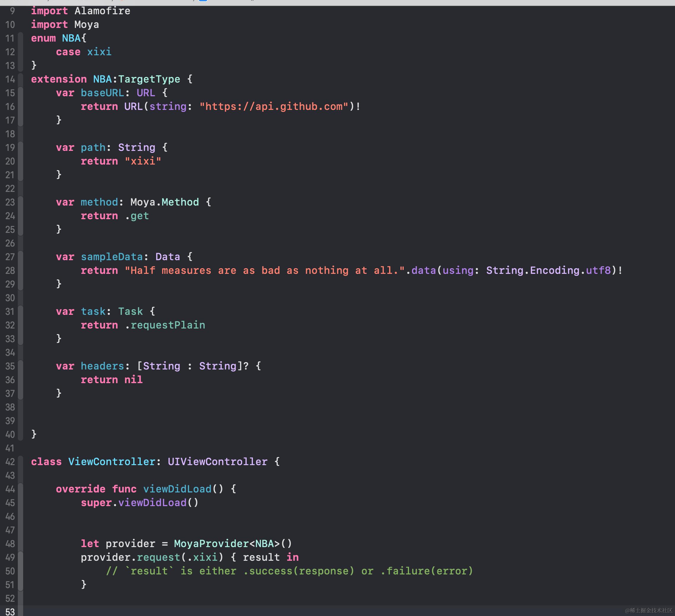Add breakpoint at line 49 gutter
The height and width of the screenshot is (616, 675).
click(x=10, y=557)
